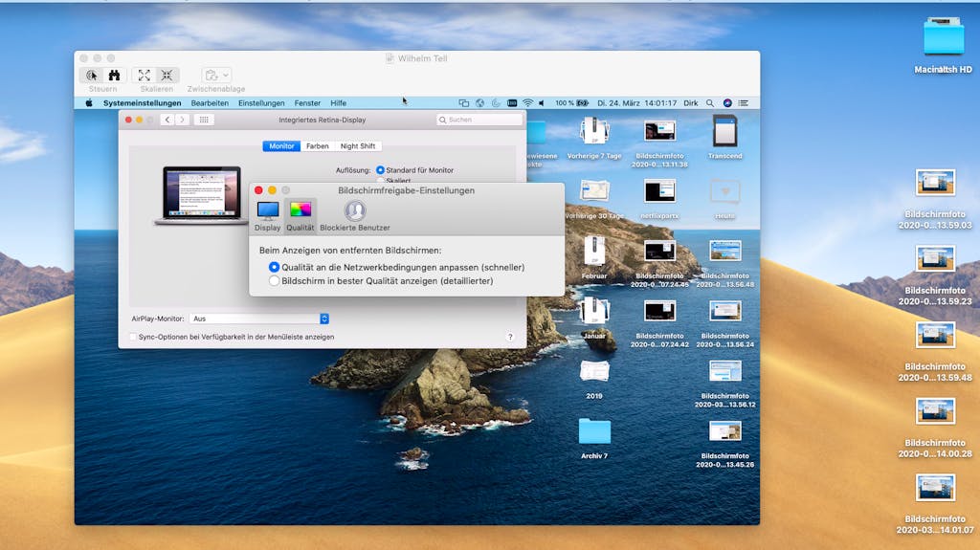Screen dimensions: 980x550
Task: Open the Einstellungen menu
Action: click(261, 103)
